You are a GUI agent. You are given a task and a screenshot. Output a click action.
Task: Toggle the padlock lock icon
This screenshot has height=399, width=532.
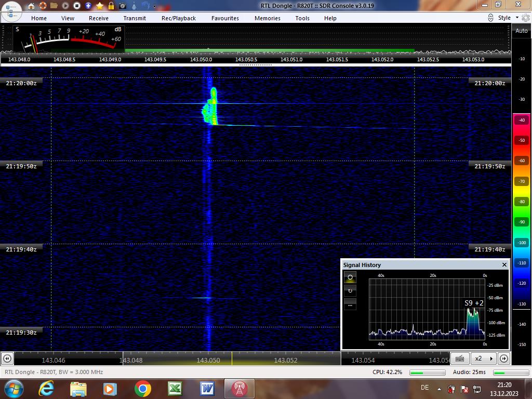[111, 6]
